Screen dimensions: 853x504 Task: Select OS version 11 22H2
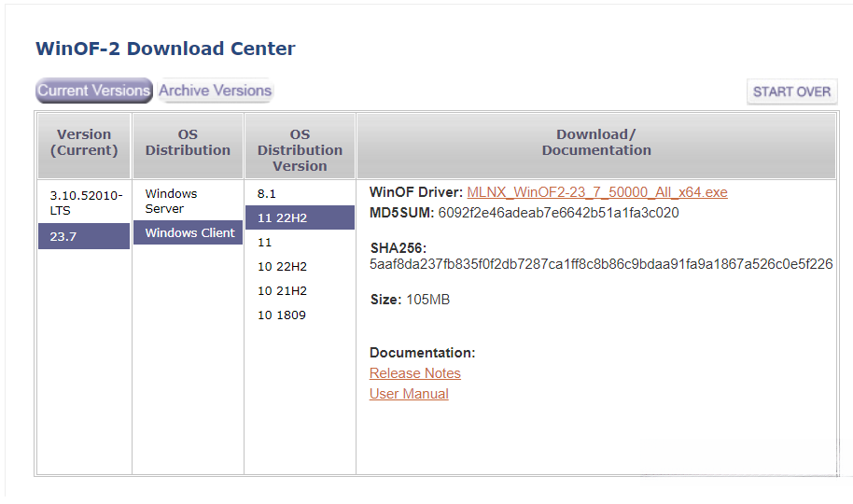pos(300,217)
